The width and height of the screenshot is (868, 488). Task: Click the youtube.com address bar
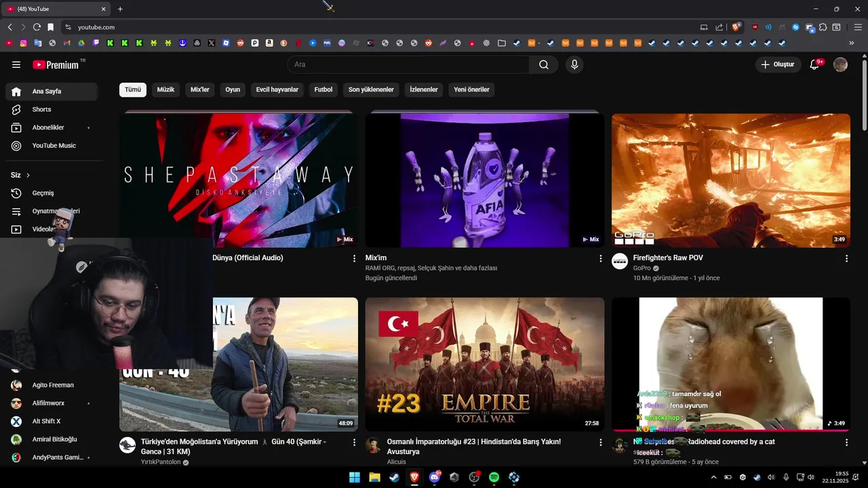pos(380,27)
